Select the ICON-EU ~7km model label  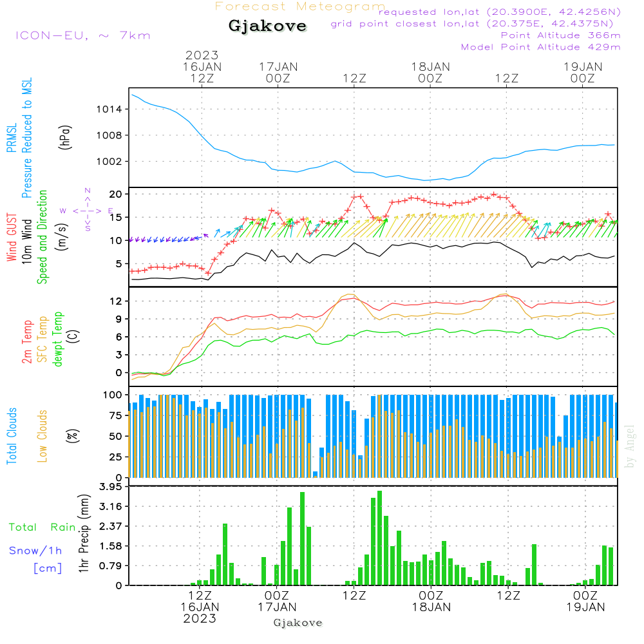click(x=83, y=35)
